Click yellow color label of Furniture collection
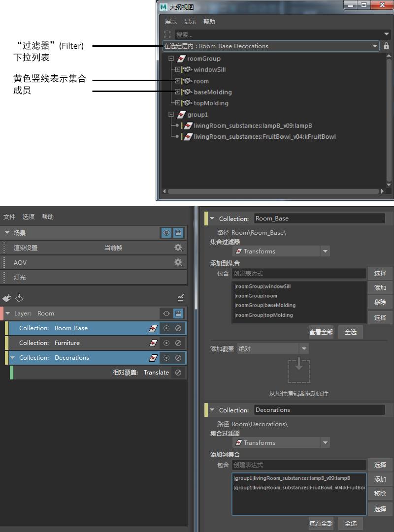This screenshot has width=394, height=532. [7, 343]
